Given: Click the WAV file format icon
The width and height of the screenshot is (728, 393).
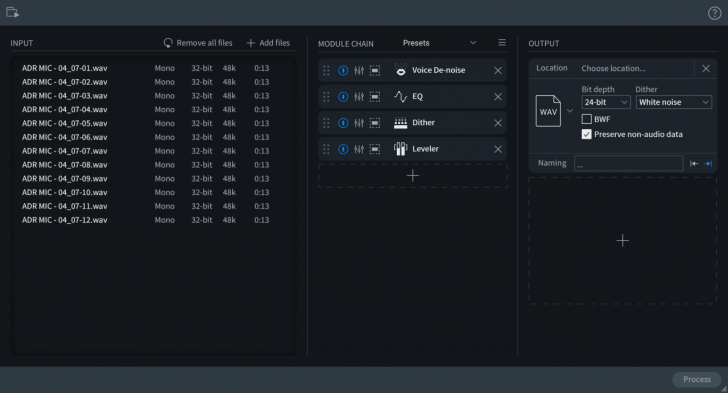Looking at the screenshot, I should [548, 111].
